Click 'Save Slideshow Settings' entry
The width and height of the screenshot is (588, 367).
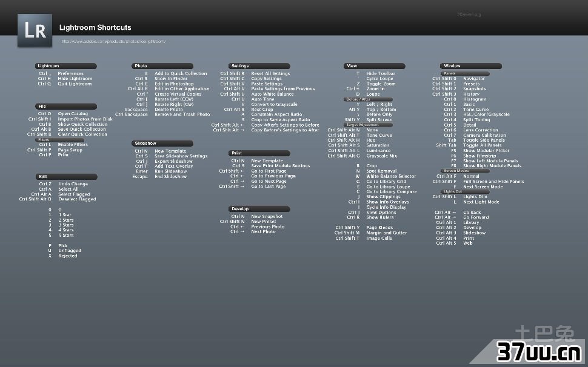pyautogui.click(x=181, y=156)
